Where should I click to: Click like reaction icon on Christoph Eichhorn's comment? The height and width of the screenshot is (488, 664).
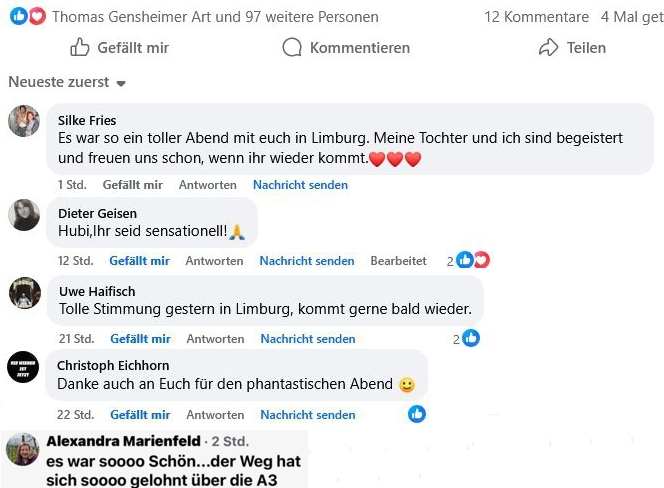[x=417, y=414]
